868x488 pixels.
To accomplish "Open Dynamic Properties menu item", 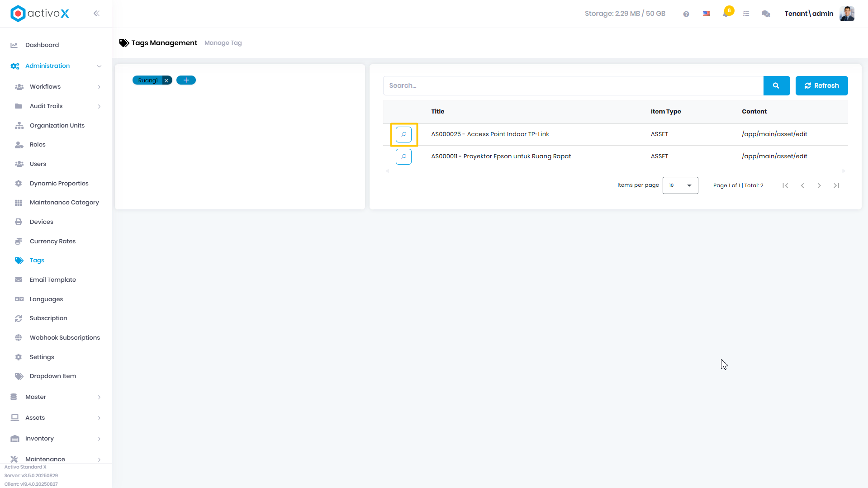I will tap(59, 184).
